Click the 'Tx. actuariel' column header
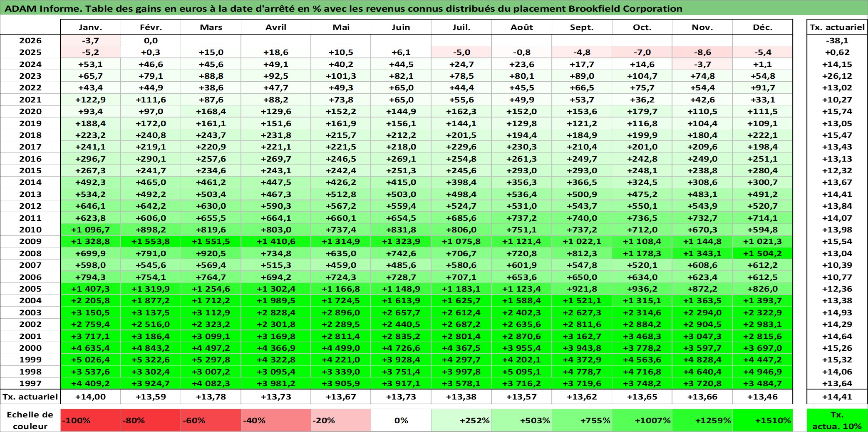 837,27
